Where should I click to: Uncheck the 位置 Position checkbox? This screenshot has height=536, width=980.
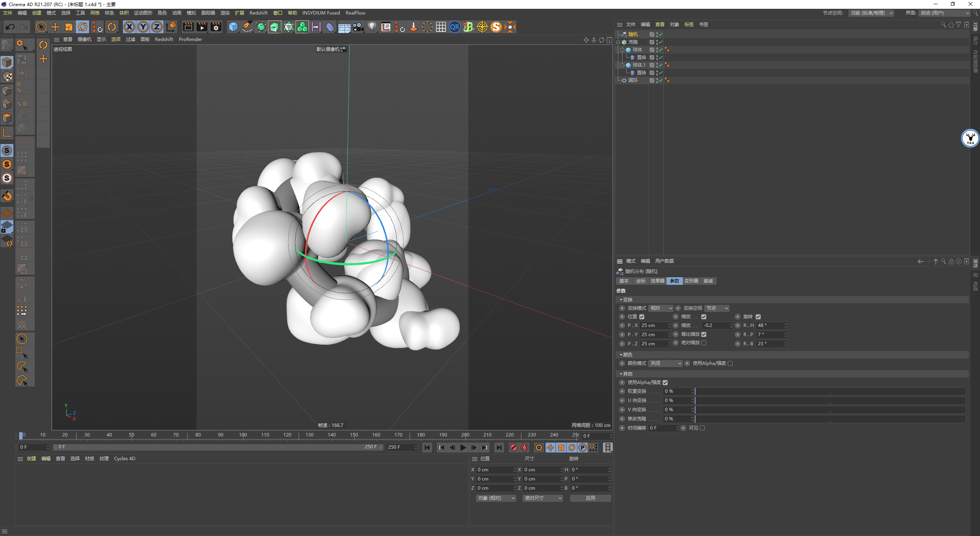(x=642, y=317)
